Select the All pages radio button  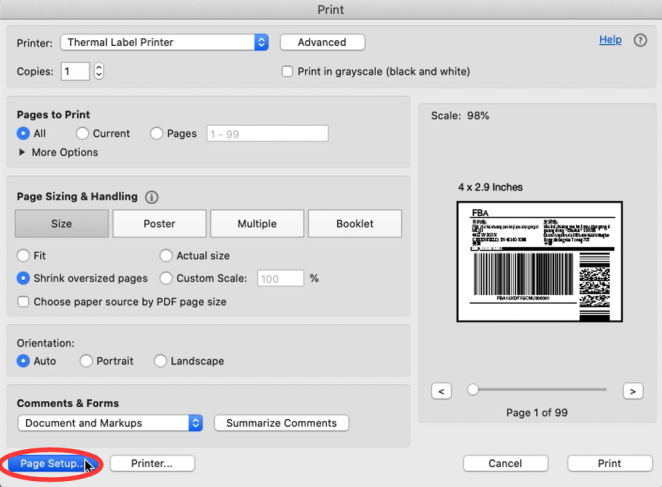pyautogui.click(x=23, y=133)
